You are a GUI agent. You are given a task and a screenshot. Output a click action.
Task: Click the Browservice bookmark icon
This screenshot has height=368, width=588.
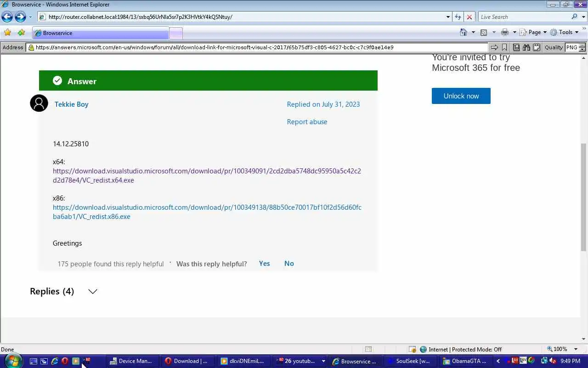tap(504, 47)
